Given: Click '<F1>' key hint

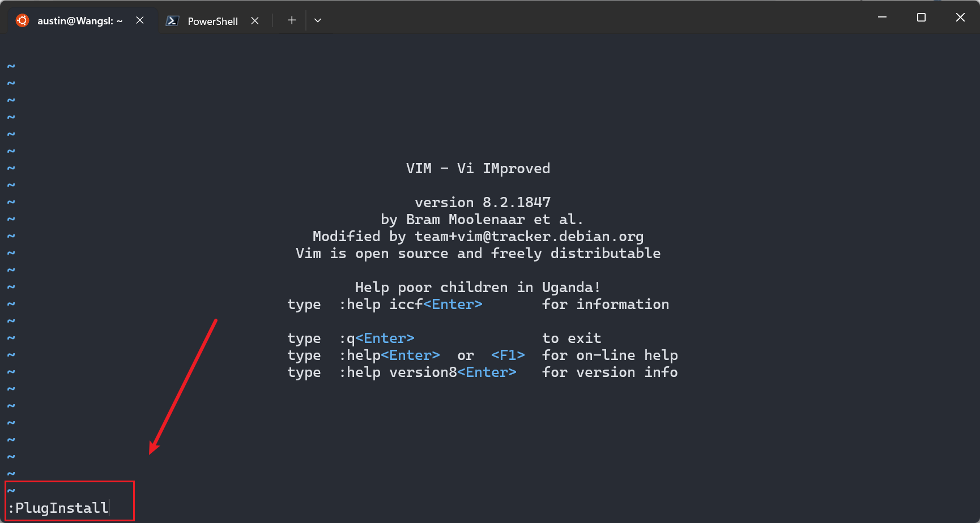Looking at the screenshot, I should click(x=508, y=355).
